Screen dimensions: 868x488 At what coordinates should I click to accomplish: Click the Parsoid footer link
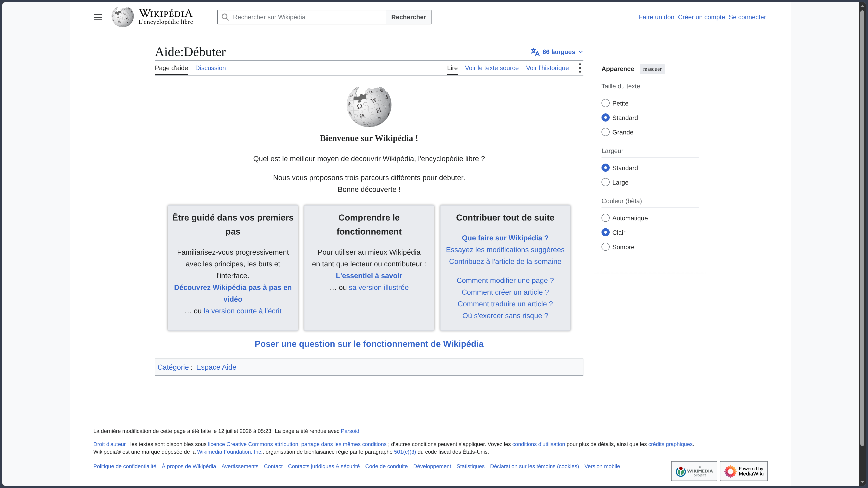point(350,431)
